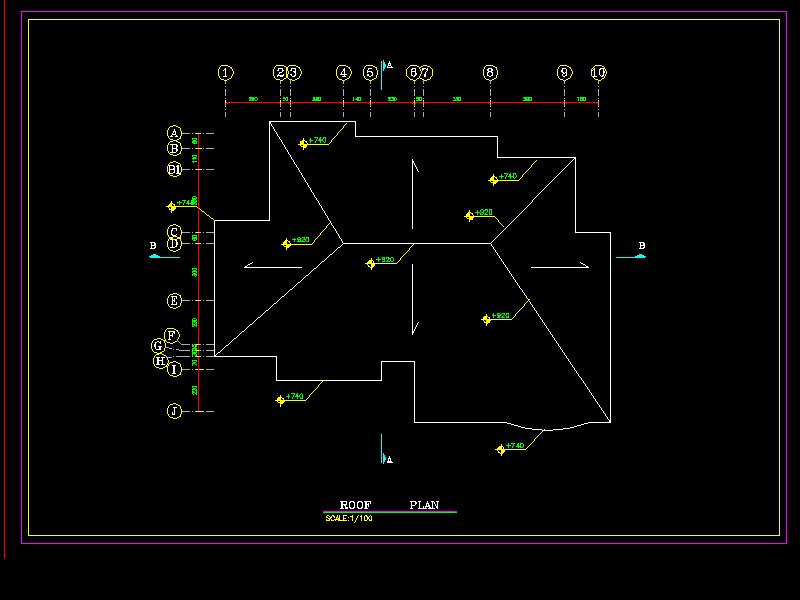This screenshot has width=800, height=600.
Task: Select +740 elevation marker near curved roof edge
Action: [501, 450]
